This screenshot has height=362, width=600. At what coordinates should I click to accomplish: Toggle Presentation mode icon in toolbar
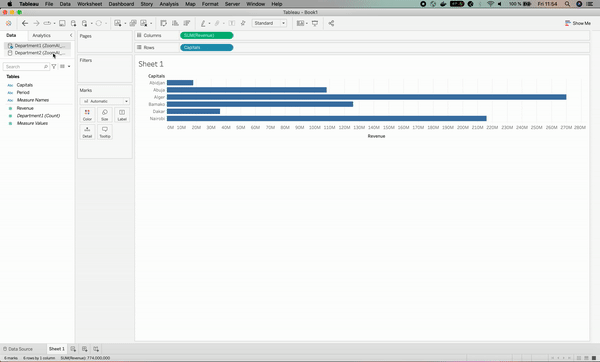pos(315,23)
